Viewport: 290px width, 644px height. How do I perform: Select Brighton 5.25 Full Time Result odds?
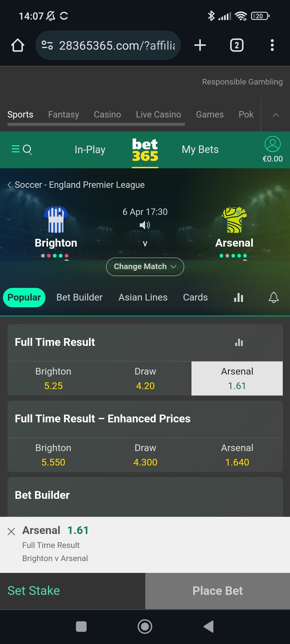[53, 378]
